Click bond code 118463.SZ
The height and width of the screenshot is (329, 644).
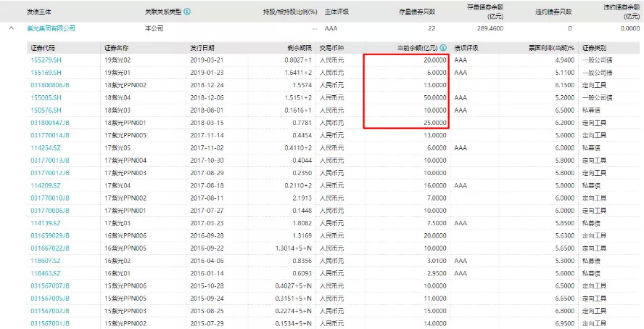pyautogui.click(x=46, y=273)
